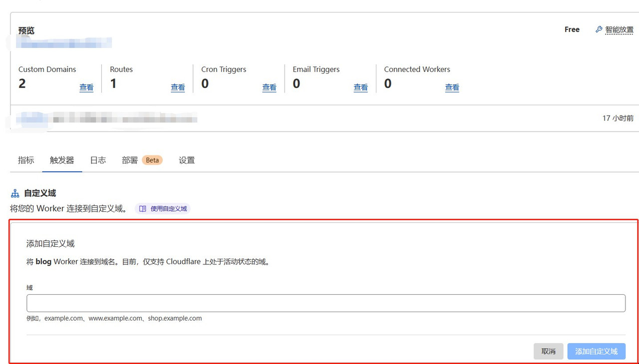
Task: Click the 17 小时前 timestamp
Action: 618,118
